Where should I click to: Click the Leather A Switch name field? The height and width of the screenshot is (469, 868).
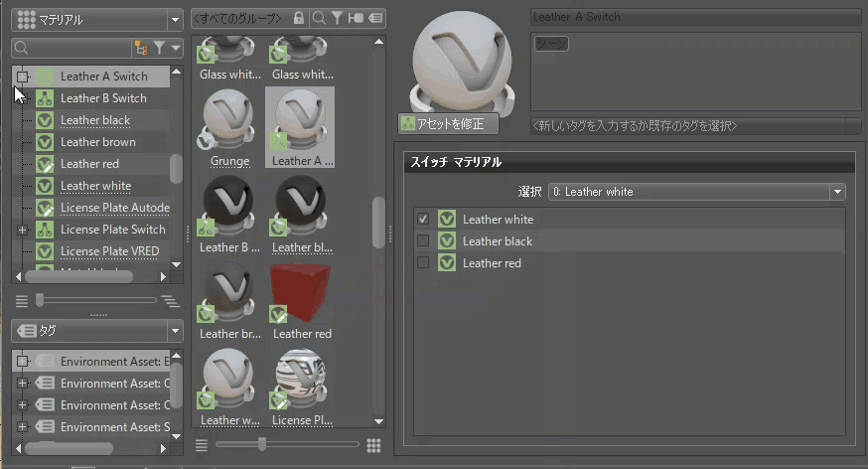(x=695, y=17)
